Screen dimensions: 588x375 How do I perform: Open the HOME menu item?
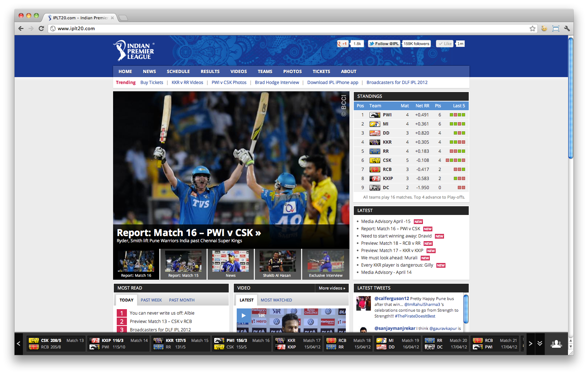pyautogui.click(x=125, y=72)
